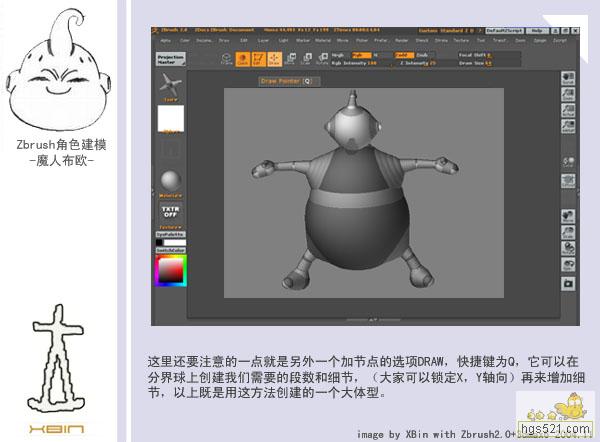
Task: Click the star-shaped current Tool icon
Action: click(170, 84)
